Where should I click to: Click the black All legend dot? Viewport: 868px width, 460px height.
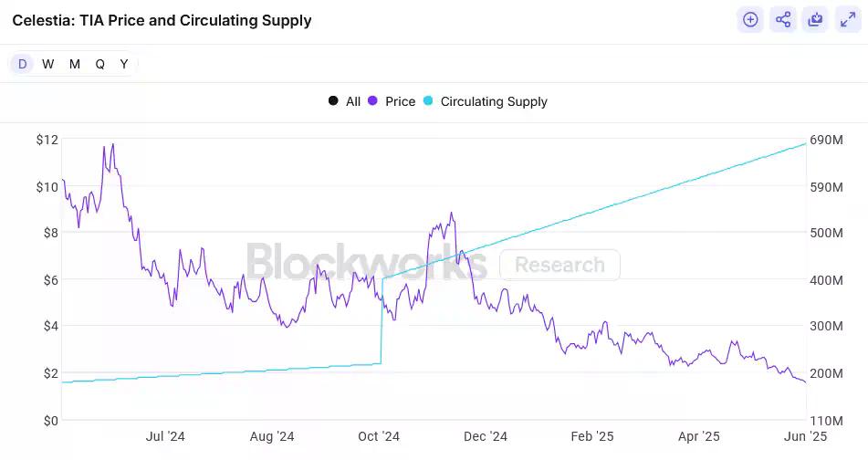[333, 101]
